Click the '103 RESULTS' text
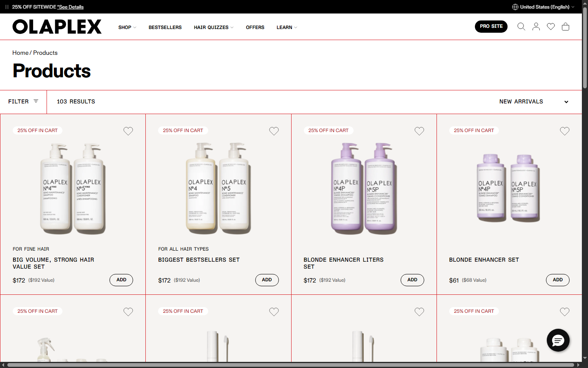Screen dimensions: 588x368 [x=76, y=101]
